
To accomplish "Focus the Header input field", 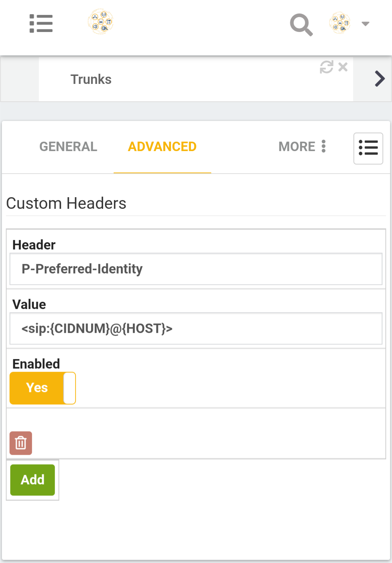I will tap(196, 269).
